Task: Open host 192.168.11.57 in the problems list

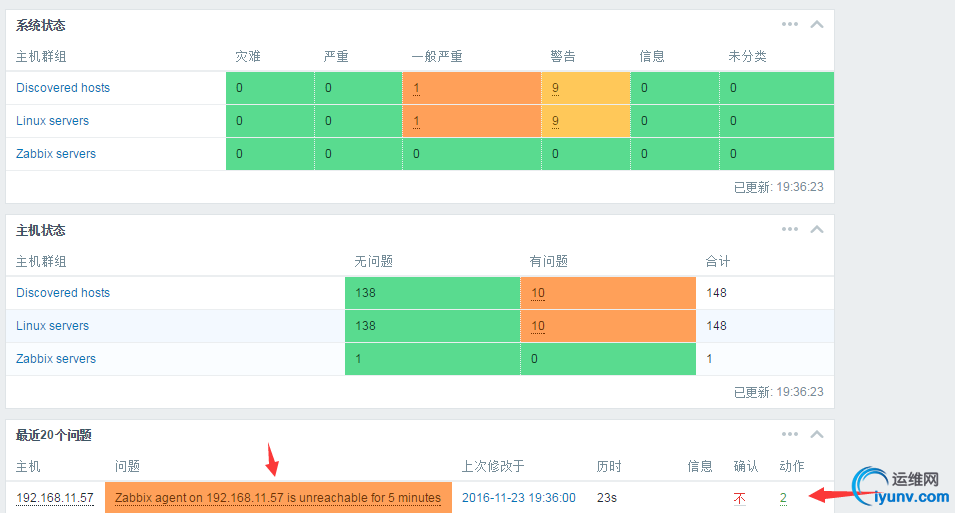Action: [x=55, y=498]
